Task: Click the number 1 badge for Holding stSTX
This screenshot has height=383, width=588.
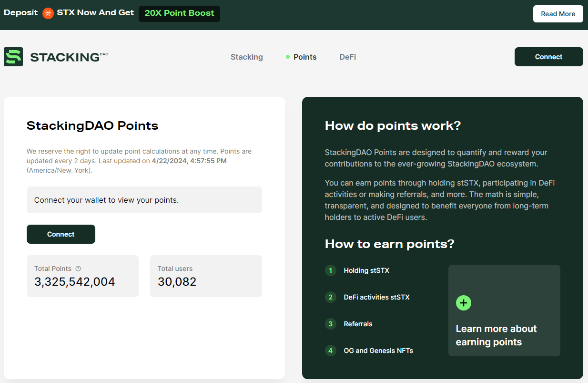Action: [331, 270]
